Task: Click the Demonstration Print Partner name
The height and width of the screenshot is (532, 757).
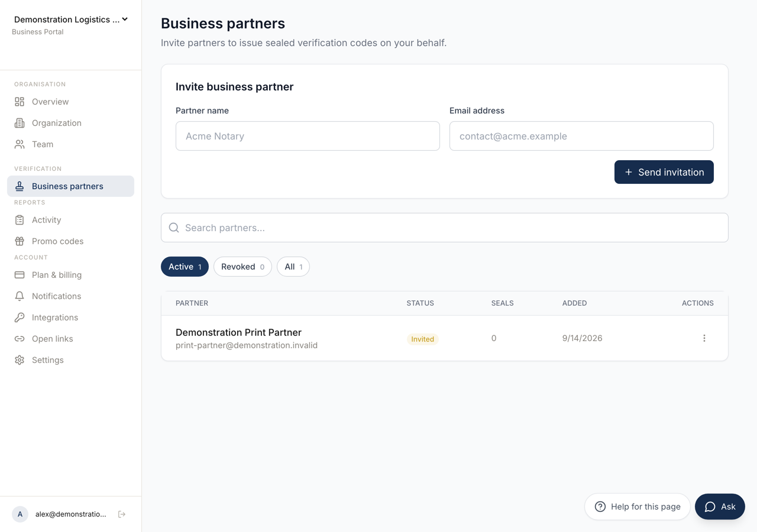Action: point(238,332)
